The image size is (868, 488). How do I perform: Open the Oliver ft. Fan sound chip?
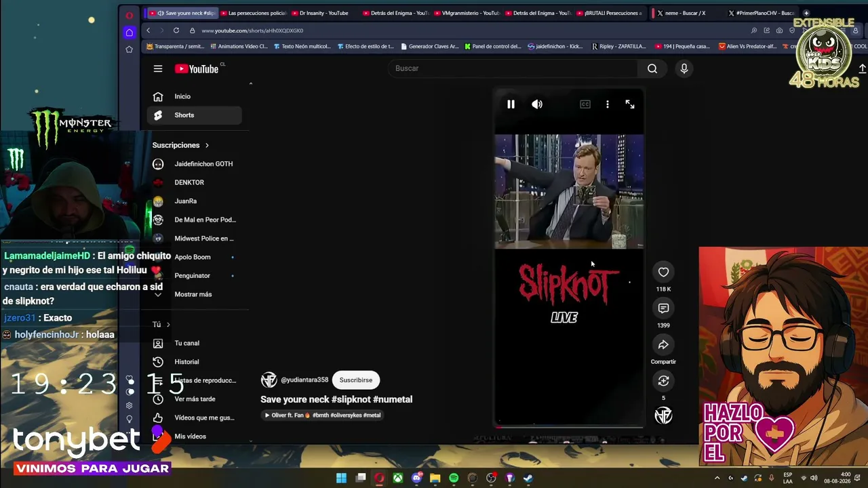tap(323, 415)
